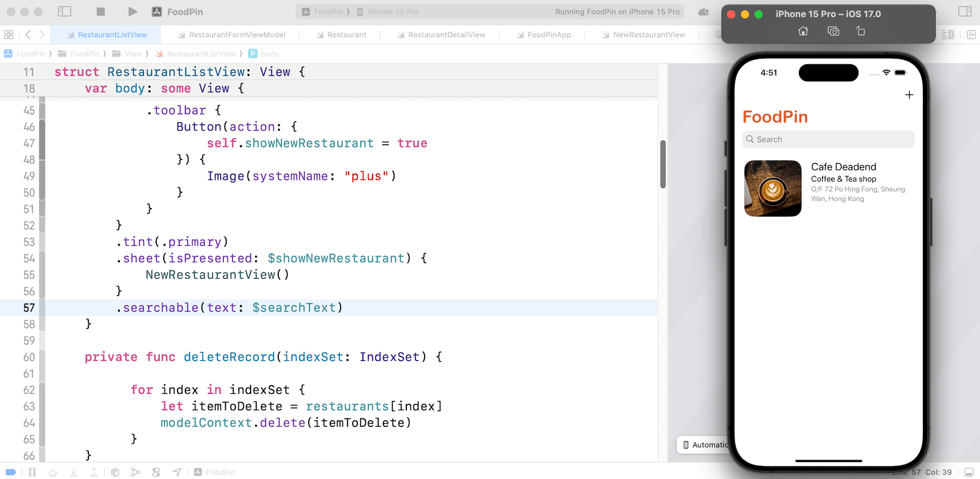Open the Debug View Hierarchy icon
Image resolution: width=980 pixels, height=479 pixels.
(x=115, y=472)
